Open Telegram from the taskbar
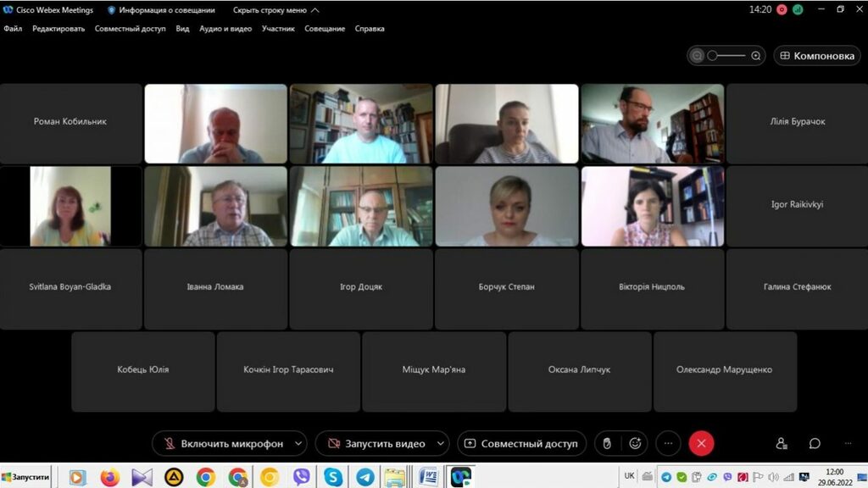Screen dimensions: 868x488 [365, 477]
